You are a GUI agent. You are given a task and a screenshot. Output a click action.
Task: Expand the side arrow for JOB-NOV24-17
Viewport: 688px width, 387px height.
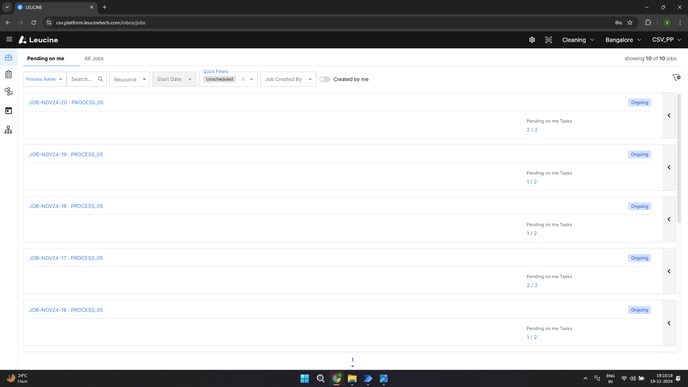pos(669,271)
